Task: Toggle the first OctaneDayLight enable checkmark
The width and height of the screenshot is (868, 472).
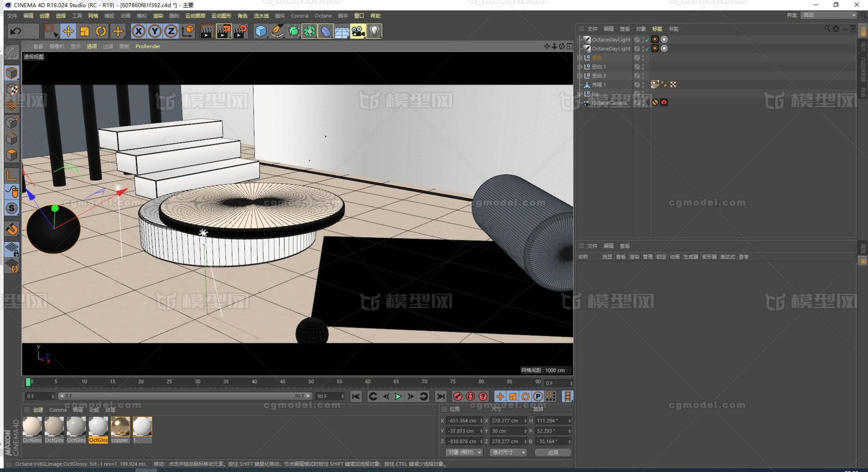Action: [647, 40]
